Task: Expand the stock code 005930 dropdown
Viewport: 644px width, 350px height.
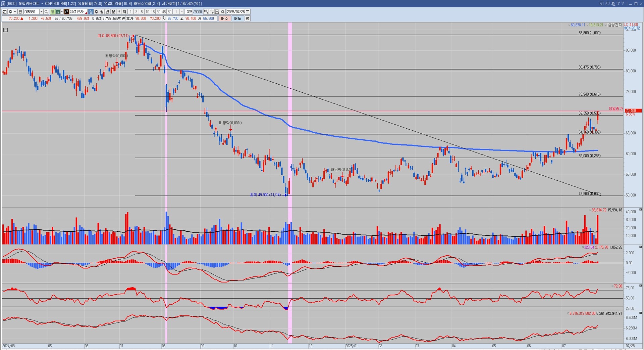Action: [x=41, y=12]
